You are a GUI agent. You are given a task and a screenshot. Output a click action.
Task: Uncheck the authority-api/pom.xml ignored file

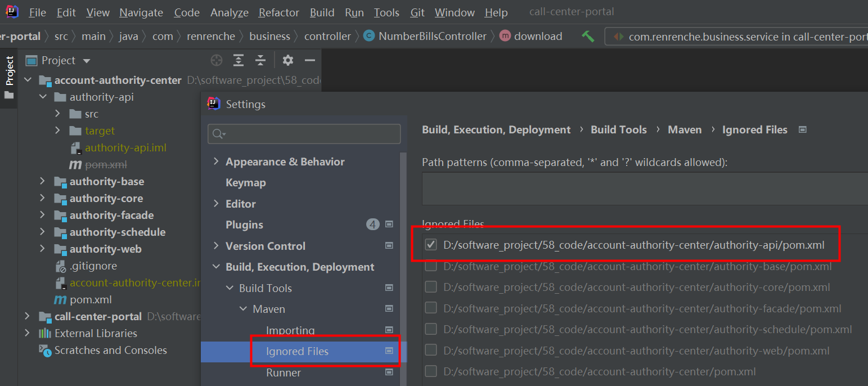(431, 245)
